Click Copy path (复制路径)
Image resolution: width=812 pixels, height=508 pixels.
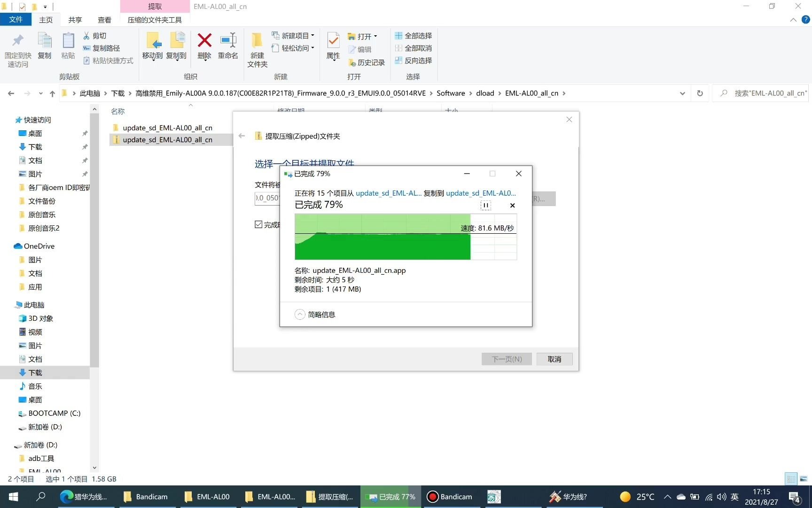pos(101,48)
